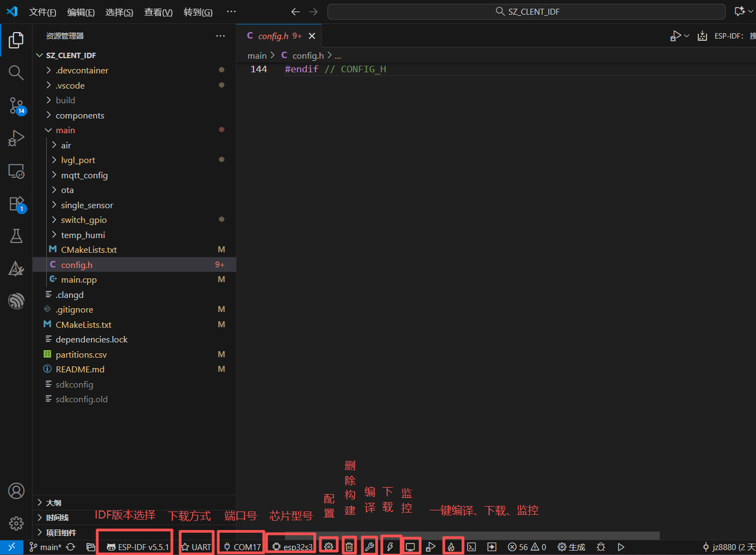Close the config.h editor tab
756x555 pixels.
[x=312, y=36]
